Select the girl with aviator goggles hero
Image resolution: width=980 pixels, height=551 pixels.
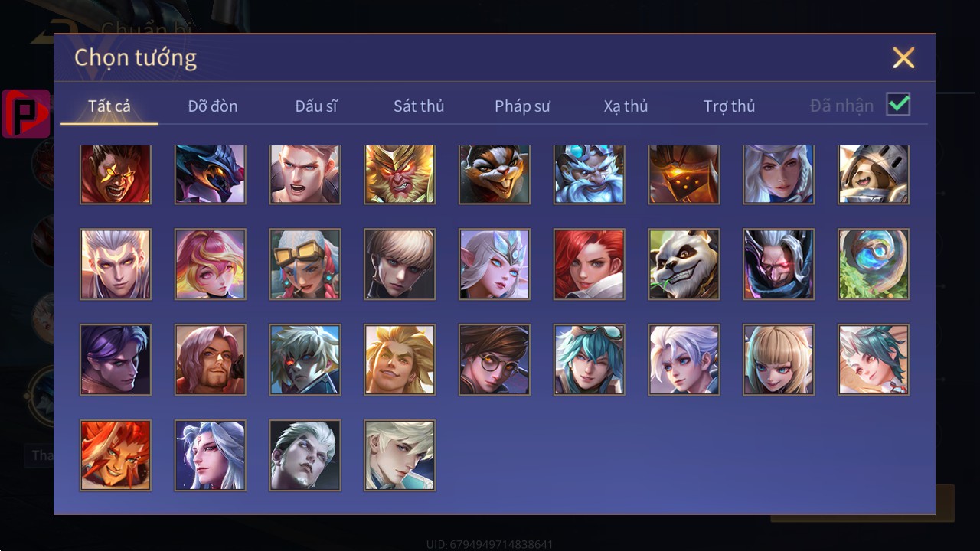click(x=305, y=264)
